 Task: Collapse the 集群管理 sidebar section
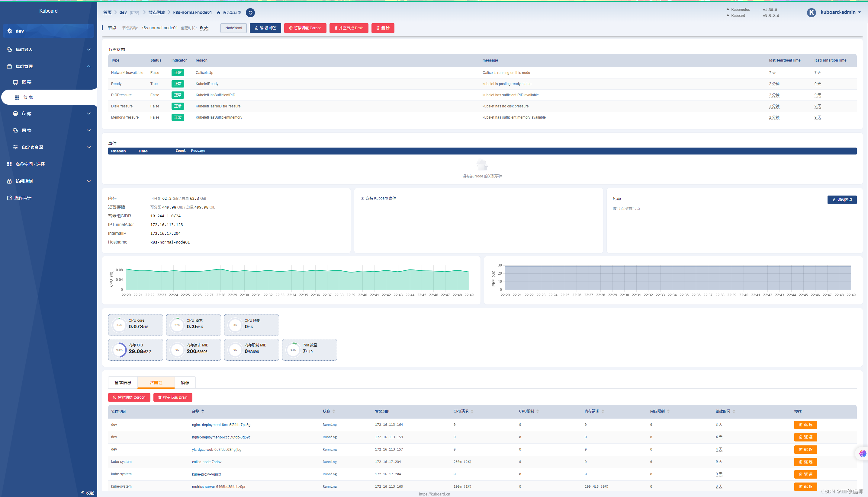88,66
